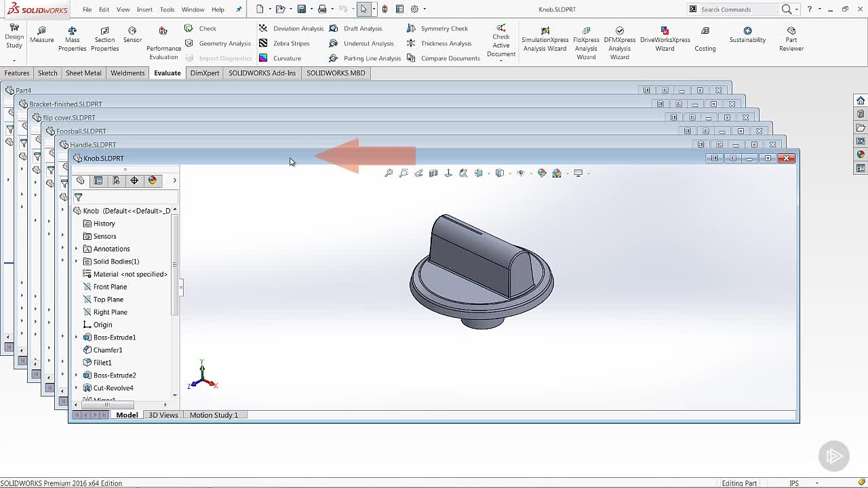Open the Costing tool
The height and width of the screenshot is (488, 868).
click(705, 39)
